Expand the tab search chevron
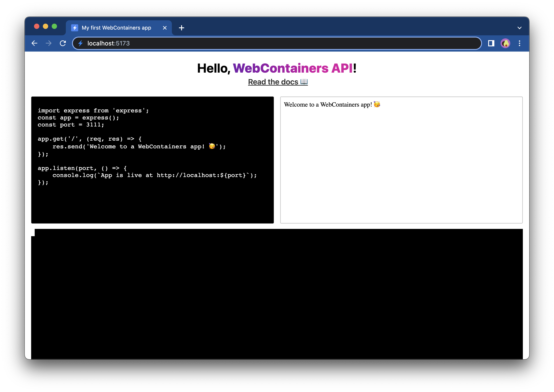The image size is (554, 392). pos(520,28)
